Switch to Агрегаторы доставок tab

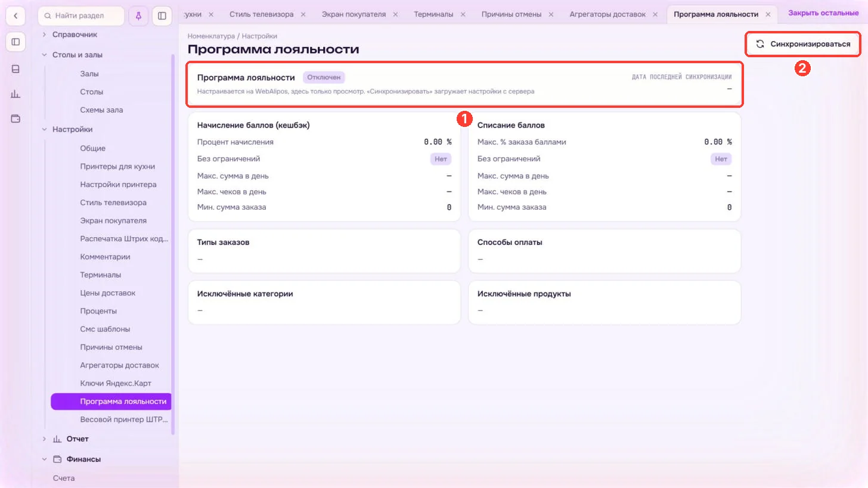(607, 14)
